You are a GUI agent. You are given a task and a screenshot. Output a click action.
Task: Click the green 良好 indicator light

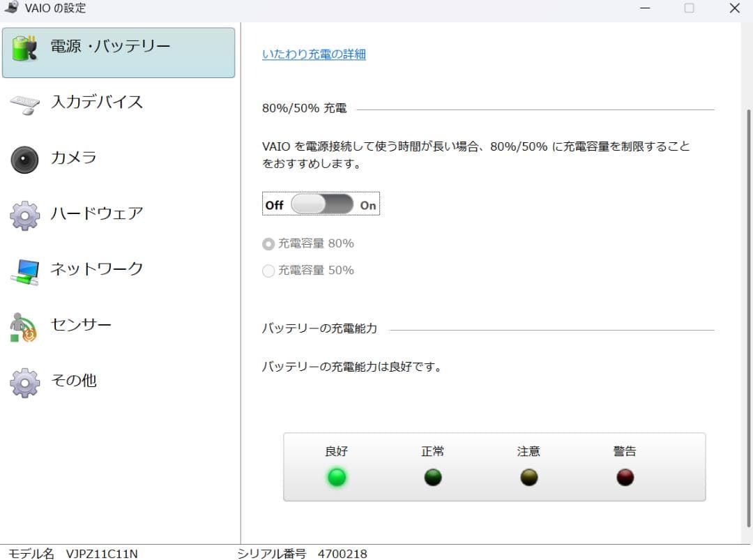point(337,477)
